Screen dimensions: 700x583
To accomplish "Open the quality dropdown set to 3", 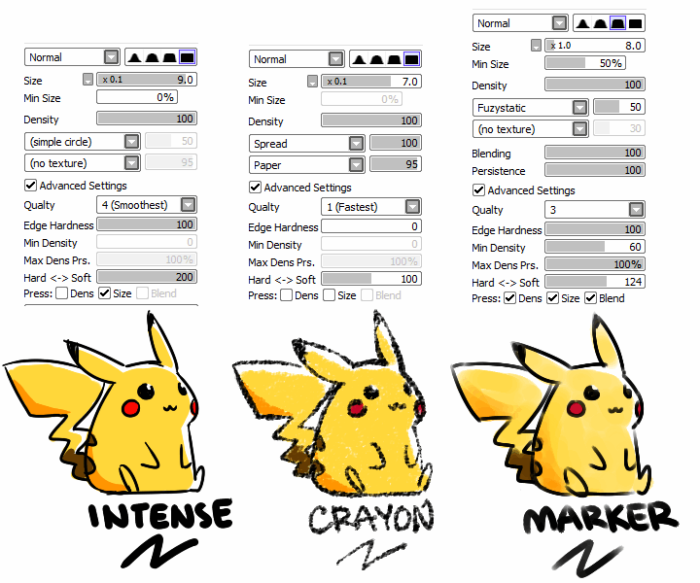I will 595,210.
